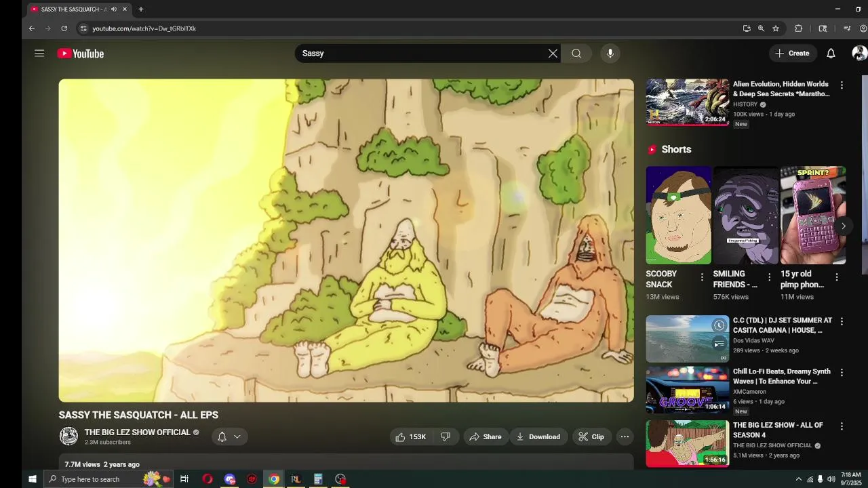Image resolution: width=868 pixels, height=488 pixels.
Task: Start voice search with microphone
Action: point(610,54)
